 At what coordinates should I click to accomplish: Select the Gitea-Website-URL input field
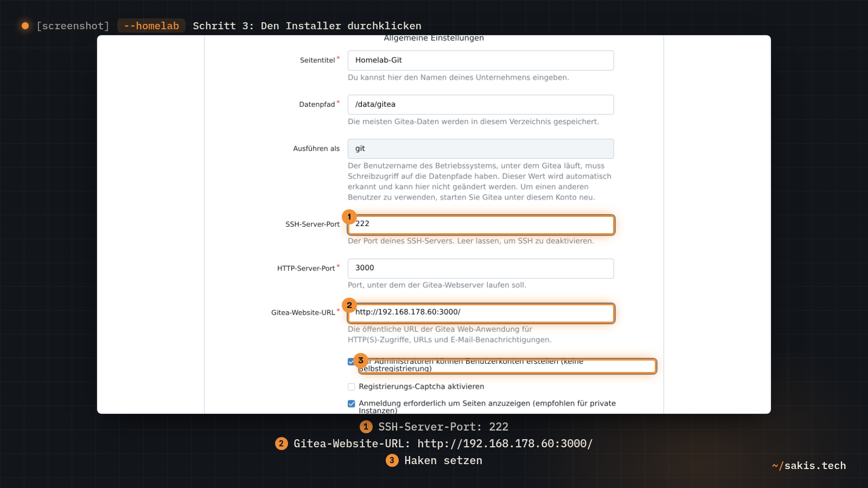(481, 313)
